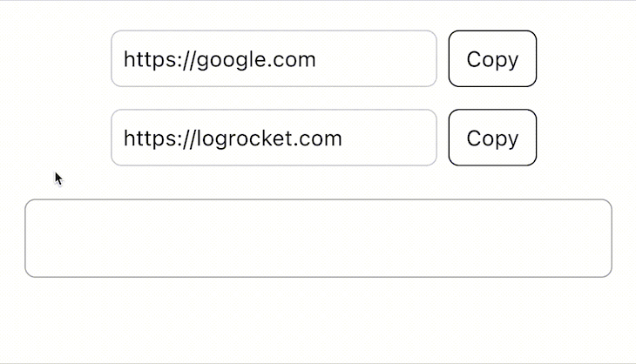The width and height of the screenshot is (636, 364).
Task: Focus the blank textarea below the URLs
Action: [318, 239]
